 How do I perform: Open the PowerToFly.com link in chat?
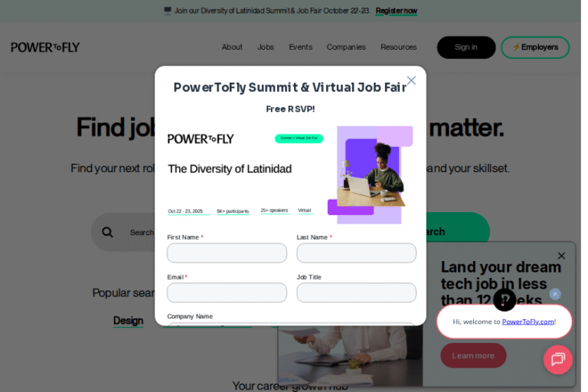click(x=528, y=322)
